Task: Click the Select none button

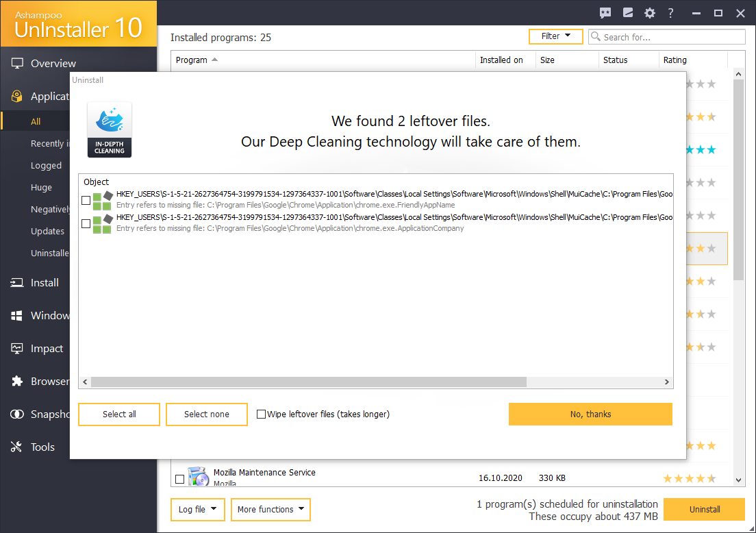Action: pyautogui.click(x=206, y=414)
